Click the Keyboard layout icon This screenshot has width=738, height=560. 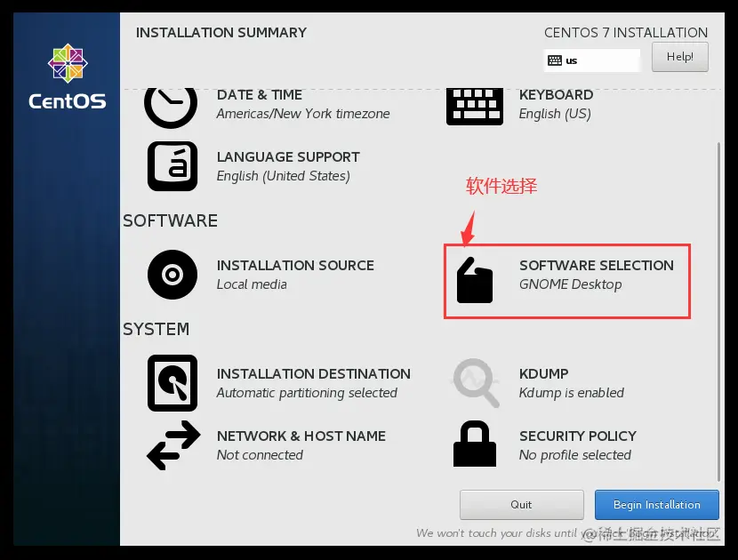[x=475, y=107]
